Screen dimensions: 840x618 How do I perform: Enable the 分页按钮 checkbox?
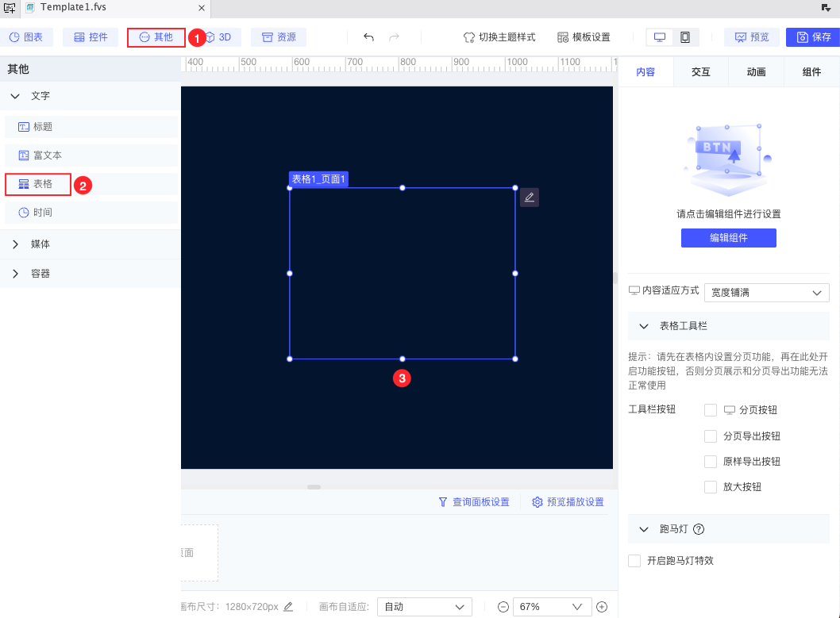tap(711, 410)
